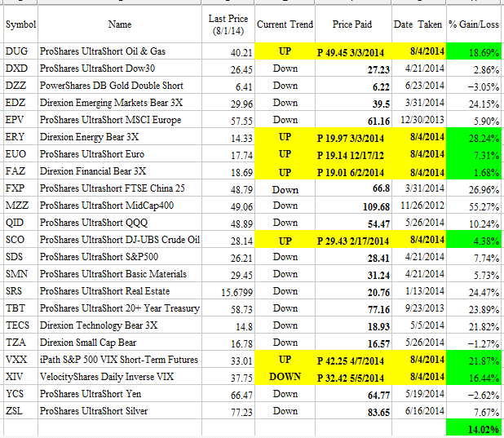Select the -3.05% loss cell
Viewport: 504px width, 438px height.
[x=474, y=86]
